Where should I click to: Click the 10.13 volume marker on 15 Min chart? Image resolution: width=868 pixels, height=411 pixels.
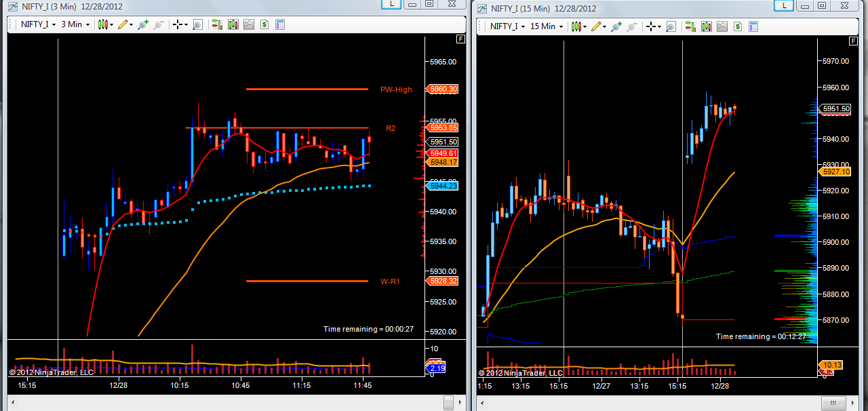[831, 365]
